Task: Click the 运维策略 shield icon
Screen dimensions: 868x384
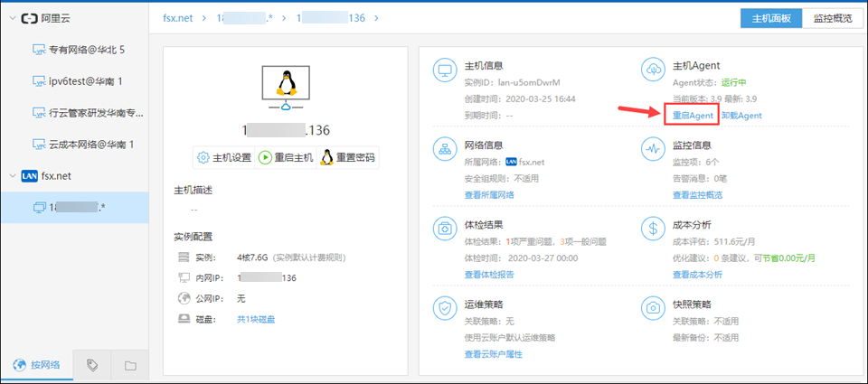Action: click(x=445, y=308)
